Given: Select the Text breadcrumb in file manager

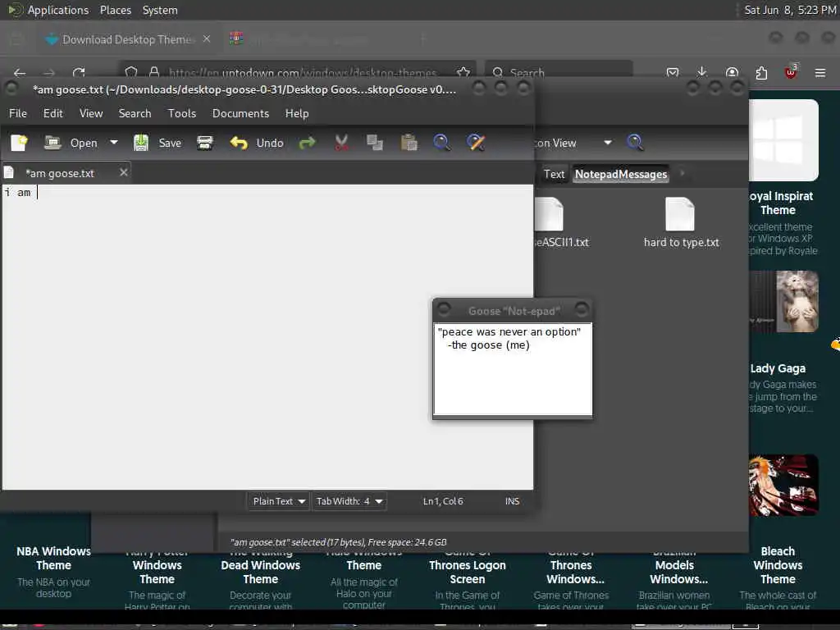Looking at the screenshot, I should (x=554, y=174).
